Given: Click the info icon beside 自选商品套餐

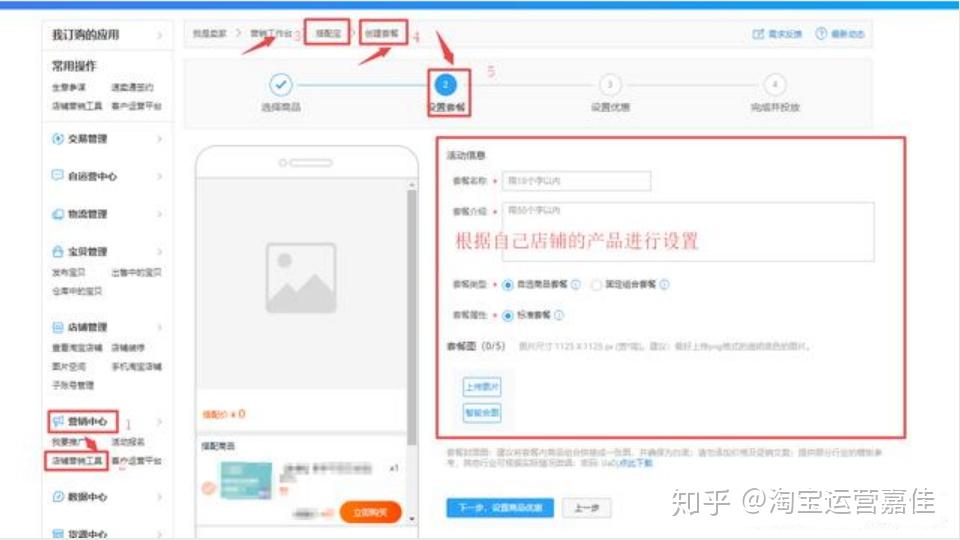Looking at the screenshot, I should point(576,284).
